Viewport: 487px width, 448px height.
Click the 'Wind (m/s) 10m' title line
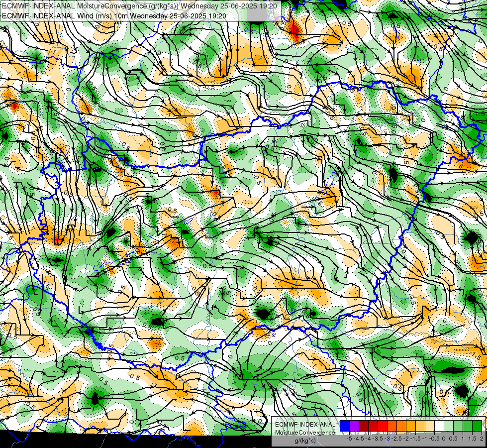click(114, 15)
